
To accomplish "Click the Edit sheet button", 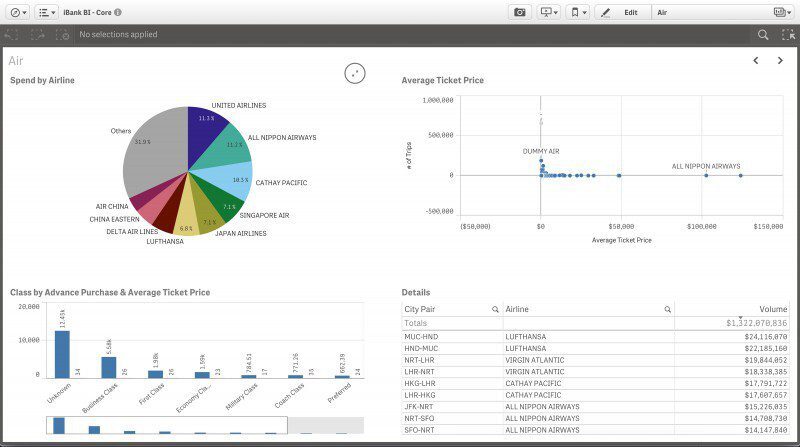I will click(x=621, y=12).
